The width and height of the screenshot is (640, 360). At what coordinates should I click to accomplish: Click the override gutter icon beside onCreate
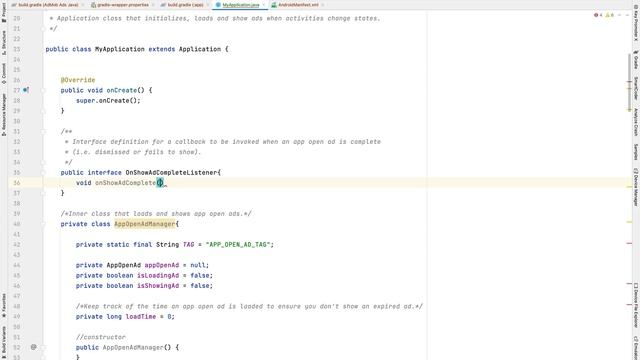[x=26, y=90]
